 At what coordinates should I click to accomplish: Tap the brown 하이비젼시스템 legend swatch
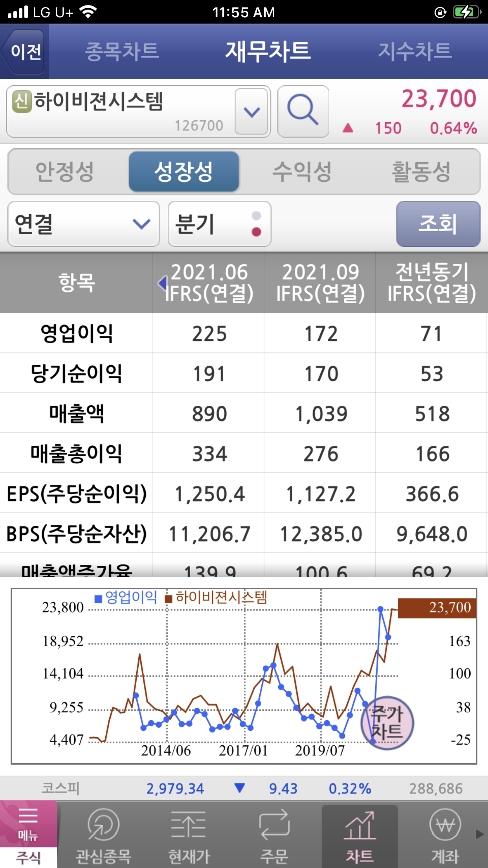[169, 599]
